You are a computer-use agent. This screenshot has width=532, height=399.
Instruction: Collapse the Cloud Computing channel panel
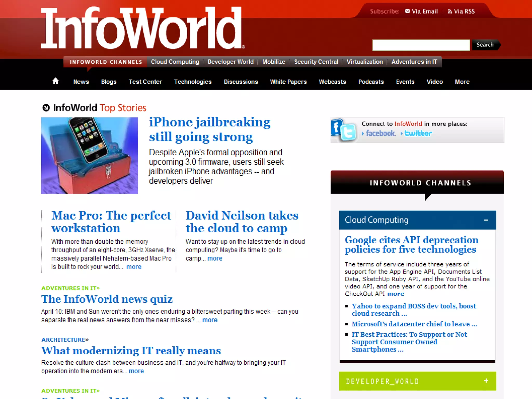(x=486, y=220)
